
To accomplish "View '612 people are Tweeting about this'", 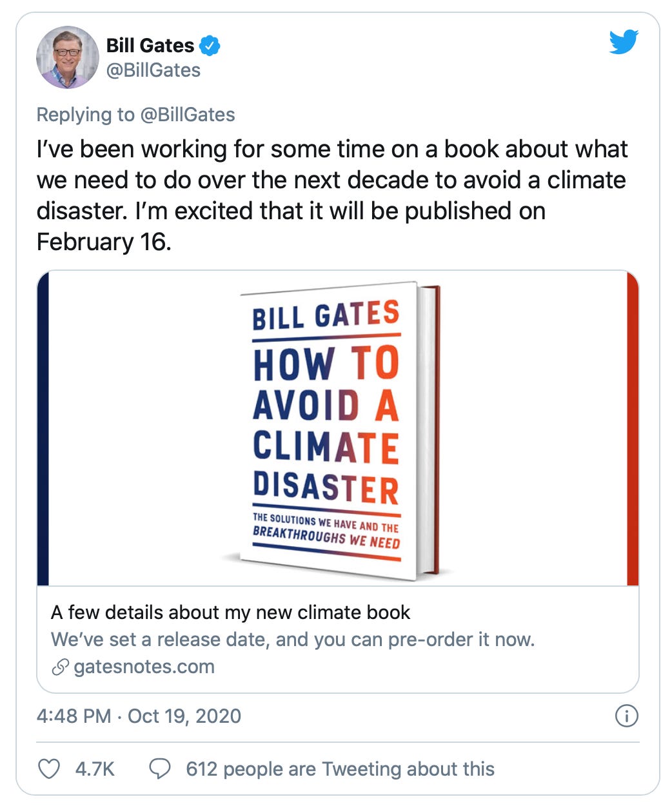I will point(340,769).
